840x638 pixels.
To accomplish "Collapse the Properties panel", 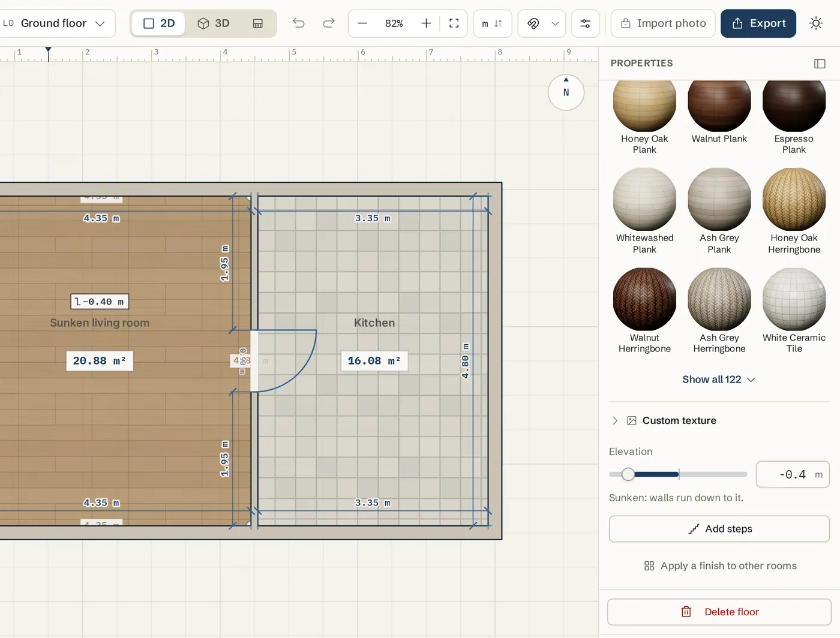I will point(820,64).
